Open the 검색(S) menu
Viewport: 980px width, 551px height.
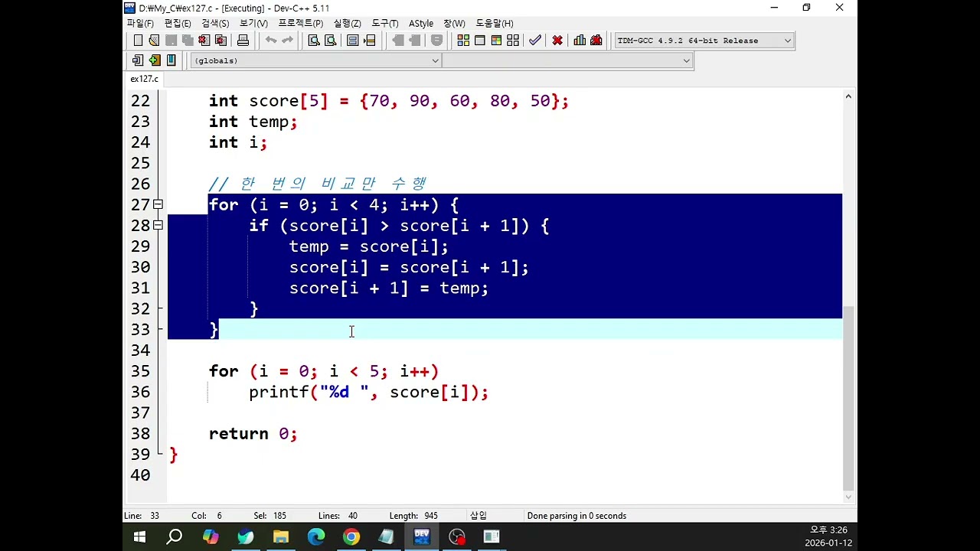point(215,23)
